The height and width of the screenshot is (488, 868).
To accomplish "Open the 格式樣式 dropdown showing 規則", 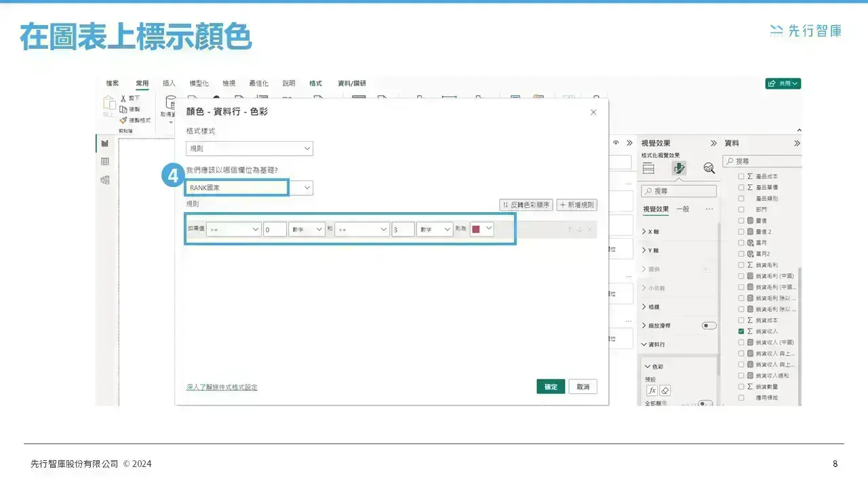I will point(250,148).
